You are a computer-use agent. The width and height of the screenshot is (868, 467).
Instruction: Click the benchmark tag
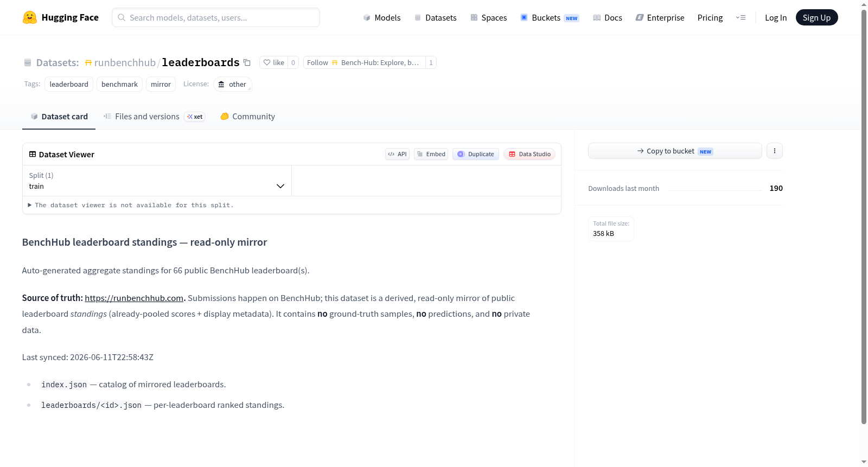[119, 84]
